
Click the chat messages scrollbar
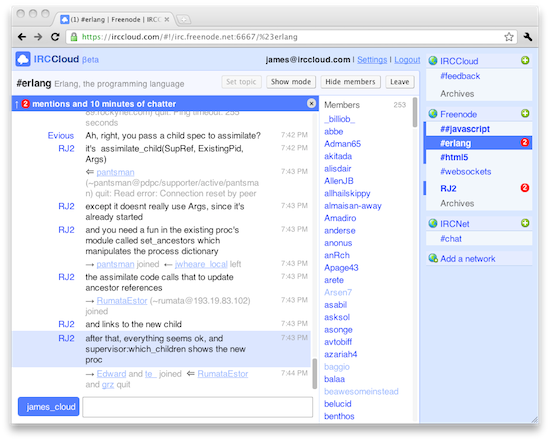pyautogui.click(x=315, y=373)
